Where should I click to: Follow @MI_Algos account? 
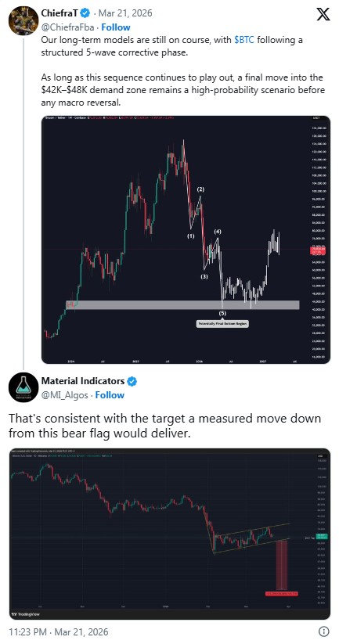point(110,395)
